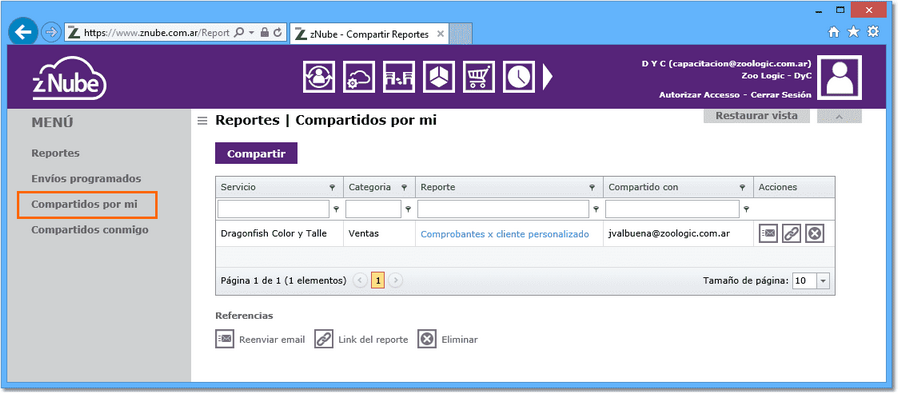Open browser home icon

834,33
